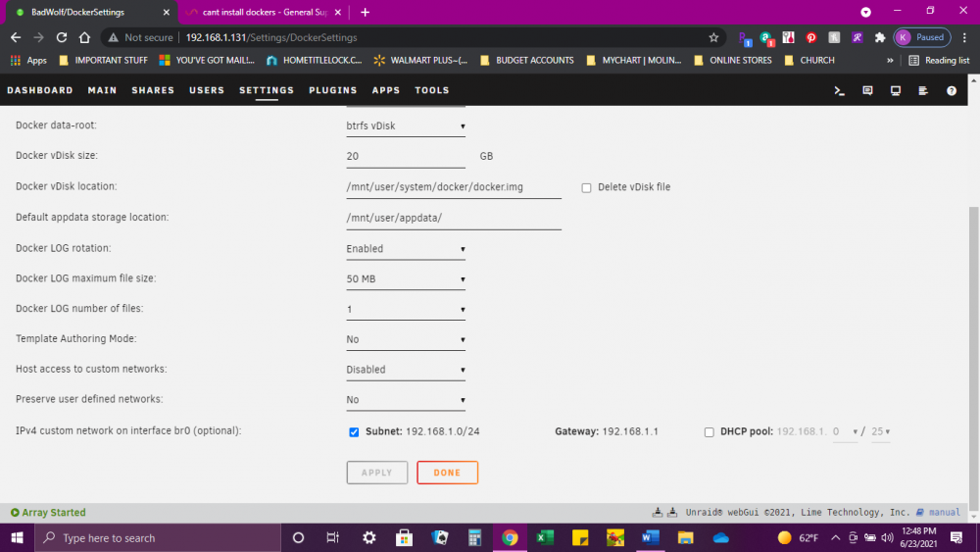Open Task View in taskbar

pyautogui.click(x=333, y=537)
